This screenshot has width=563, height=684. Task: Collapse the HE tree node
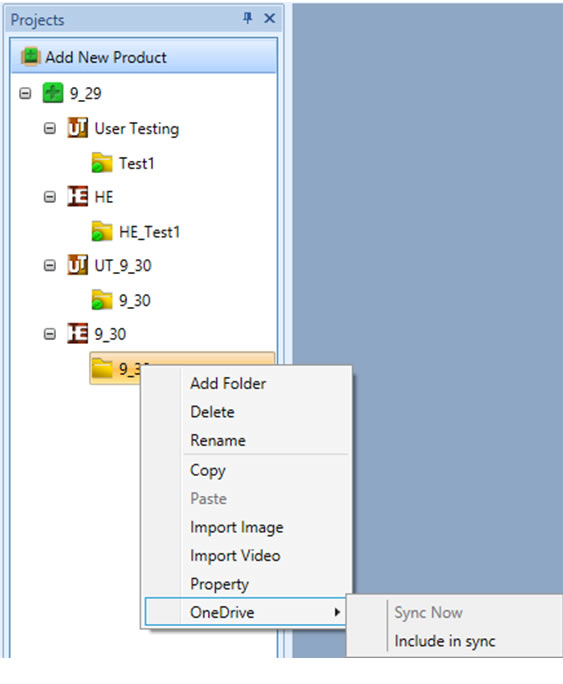[x=50, y=197]
